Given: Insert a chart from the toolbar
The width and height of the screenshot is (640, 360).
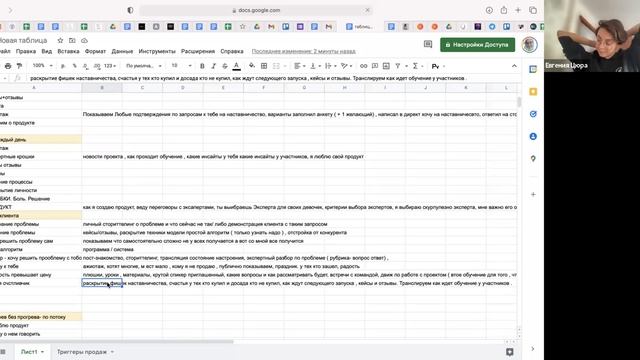Looking at the screenshot, I should (386, 66).
